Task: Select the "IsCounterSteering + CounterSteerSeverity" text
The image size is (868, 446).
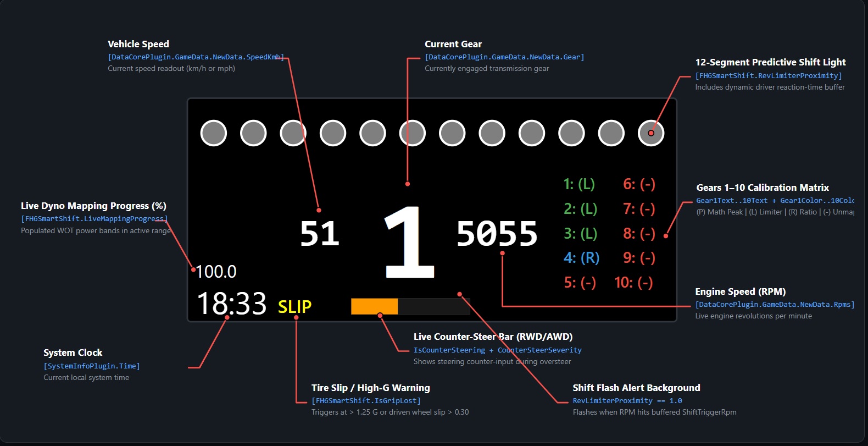Action: coord(498,350)
